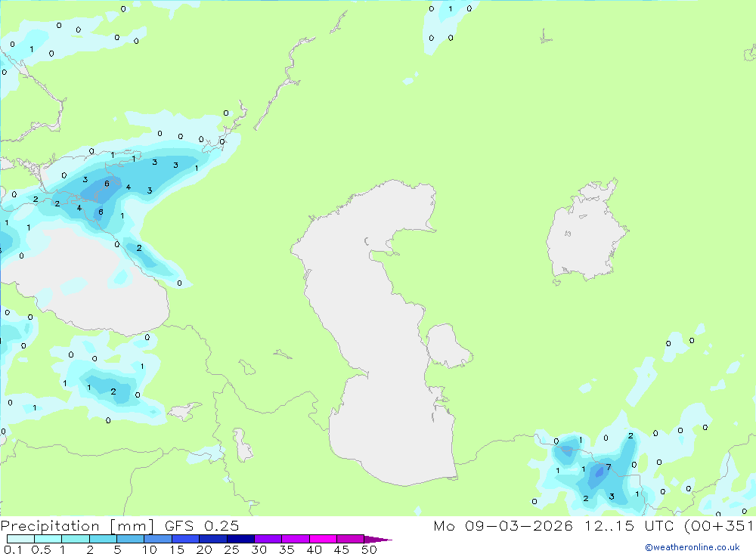Click the 10–15 mm legend color box
756x554 pixels.
(x=158, y=539)
